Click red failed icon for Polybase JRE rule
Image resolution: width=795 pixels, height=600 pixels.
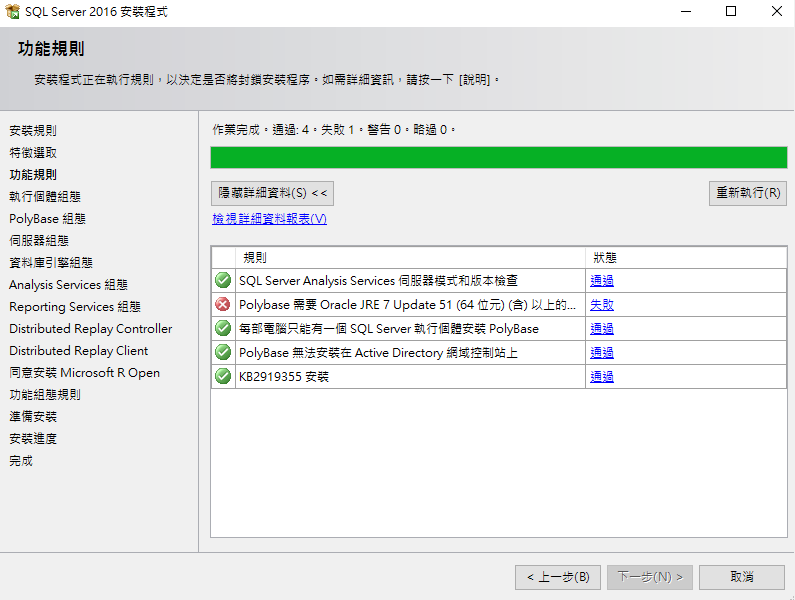(x=223, y=304)
